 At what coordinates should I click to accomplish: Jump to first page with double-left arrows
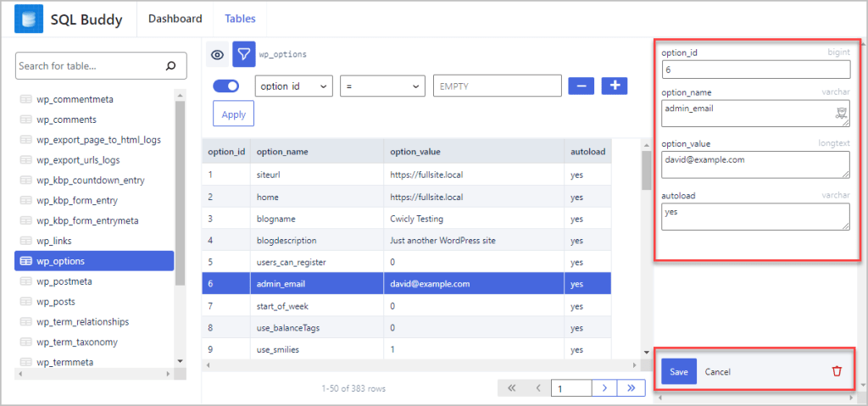tap(511, 388)
